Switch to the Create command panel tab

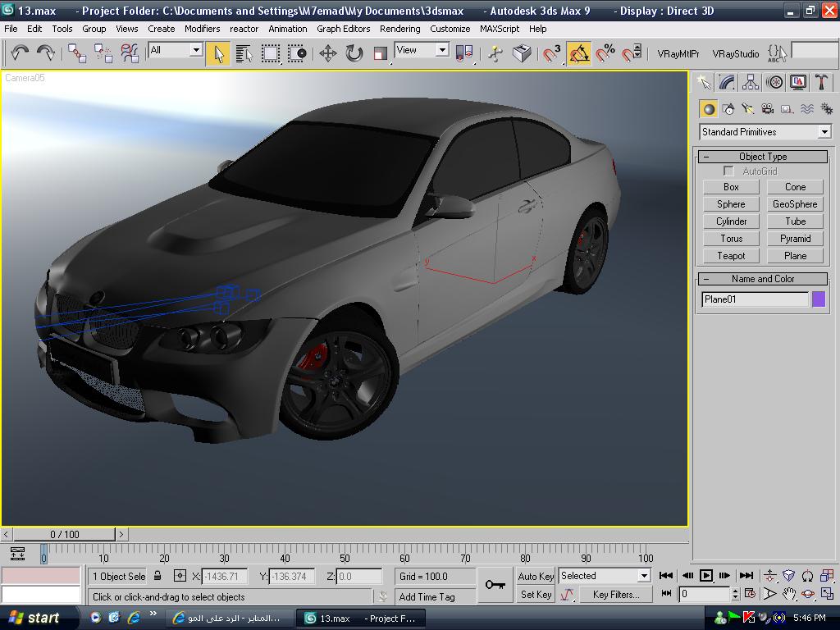tap(703, 82)
